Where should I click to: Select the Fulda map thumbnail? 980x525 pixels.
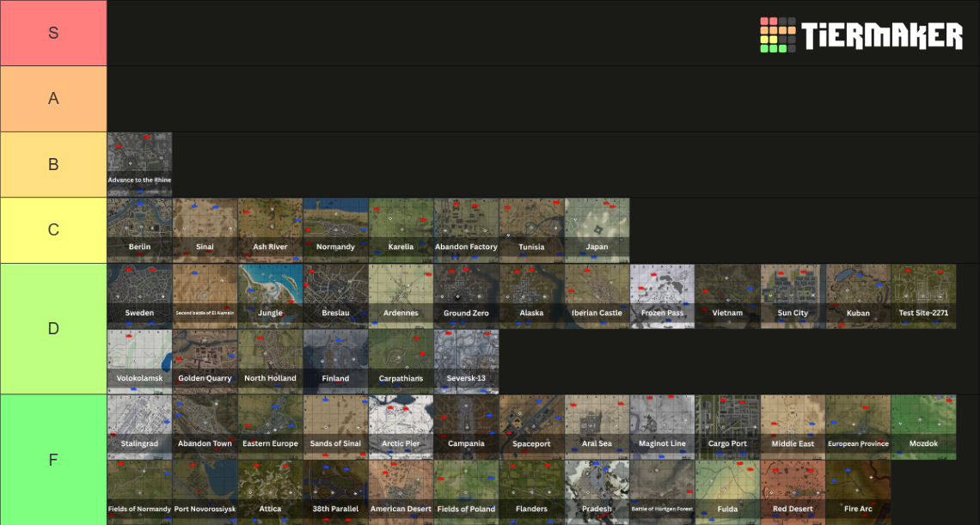pos(727,492)
